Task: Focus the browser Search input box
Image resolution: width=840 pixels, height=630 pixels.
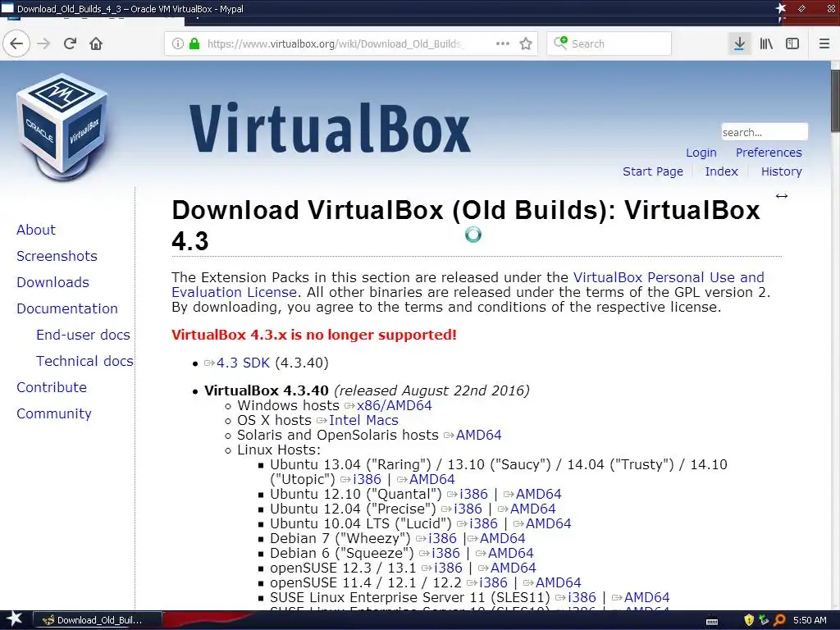Action: coord(609,43)
